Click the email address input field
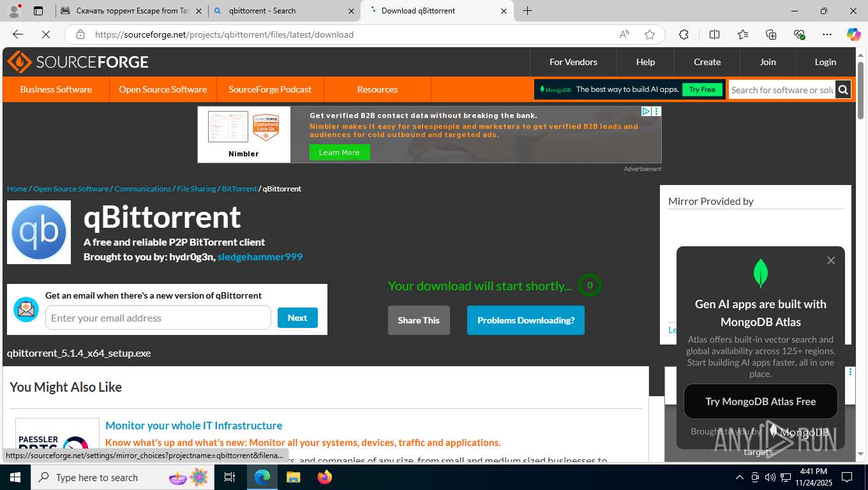This screenshot has height=490, width=868. tap(158, 318)
